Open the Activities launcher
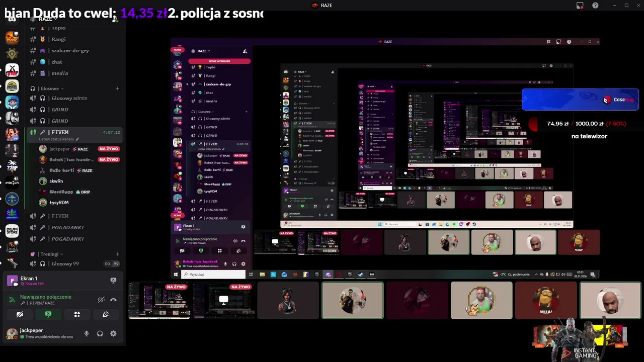 [x=77, y=314]
